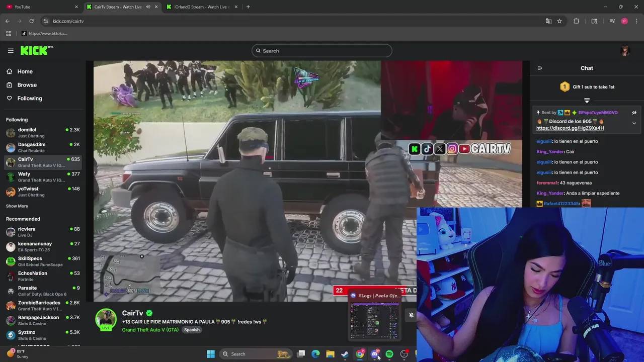
Task: Go to Home in the Kick sidebar
Action: point(25,71)
